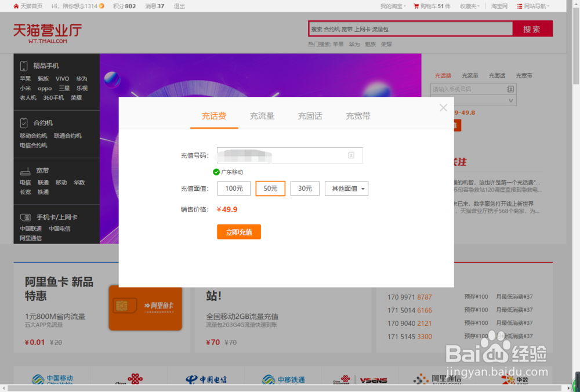This screenshot has height=392, width=580.
Task: Click the background 请输入手机号码 field
Action: (473, 89)
